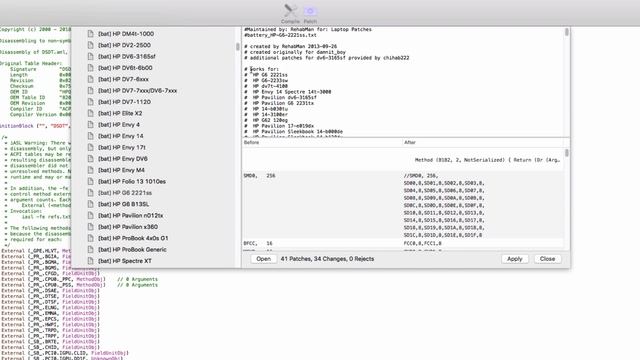Click the file icon beside HP DV7-6xxx
Screen dimensions: 640x360
pos(91,79)
